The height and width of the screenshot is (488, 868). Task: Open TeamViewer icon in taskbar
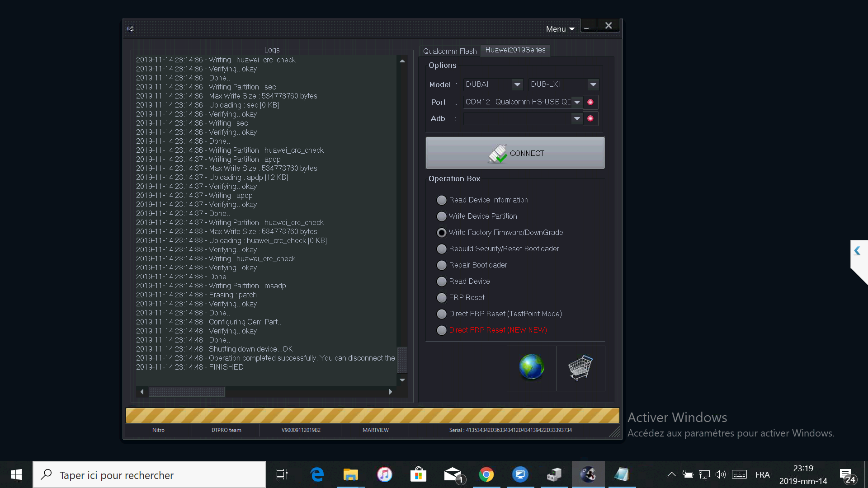click(x=520, y=474)
